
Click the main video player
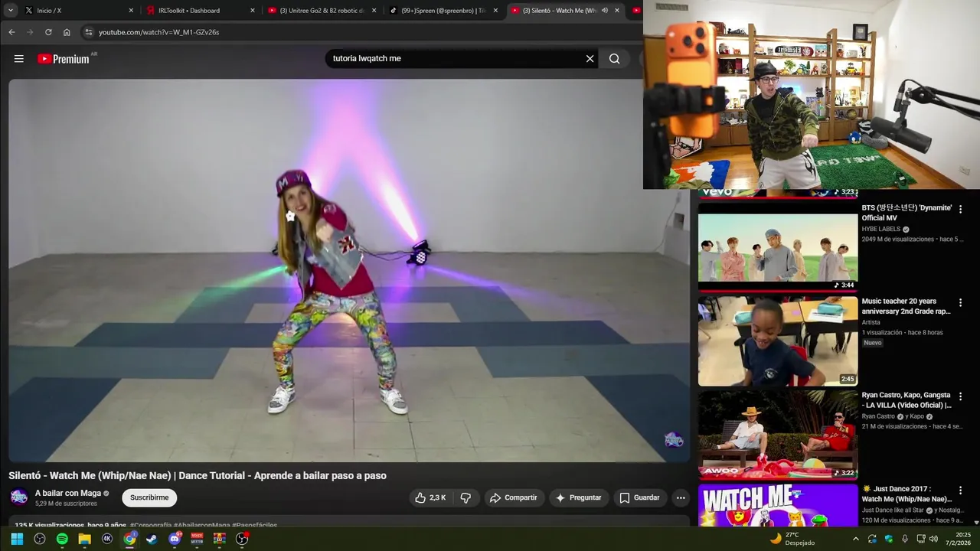(348, 270)
